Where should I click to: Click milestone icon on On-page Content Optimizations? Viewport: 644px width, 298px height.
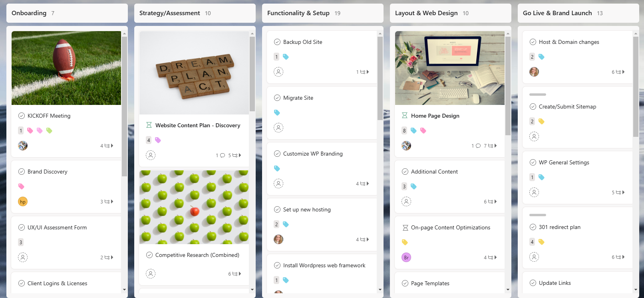(405, 227)
